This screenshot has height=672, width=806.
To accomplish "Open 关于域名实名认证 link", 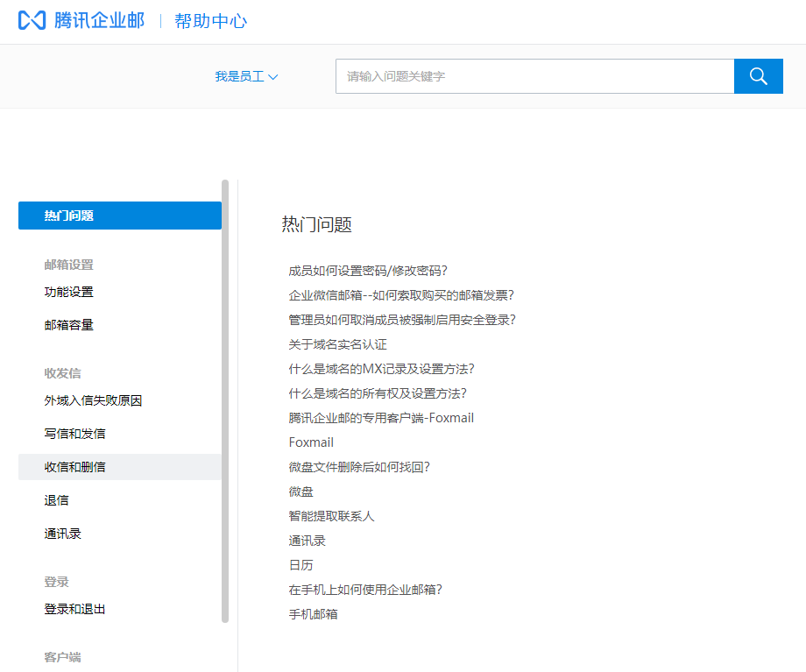I will (x=337, y=344).
